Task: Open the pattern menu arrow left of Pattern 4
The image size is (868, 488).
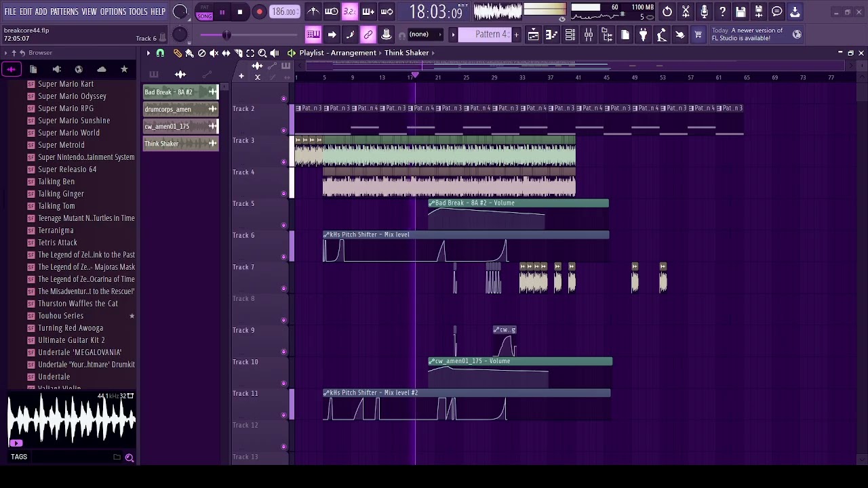Action: pyautogui.click(x=453, y=35)
